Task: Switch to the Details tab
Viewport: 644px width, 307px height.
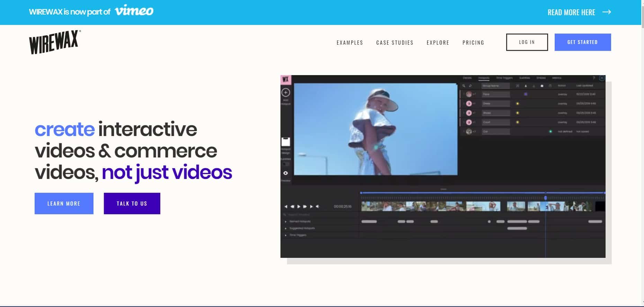Action: click(x=467, y=78)
